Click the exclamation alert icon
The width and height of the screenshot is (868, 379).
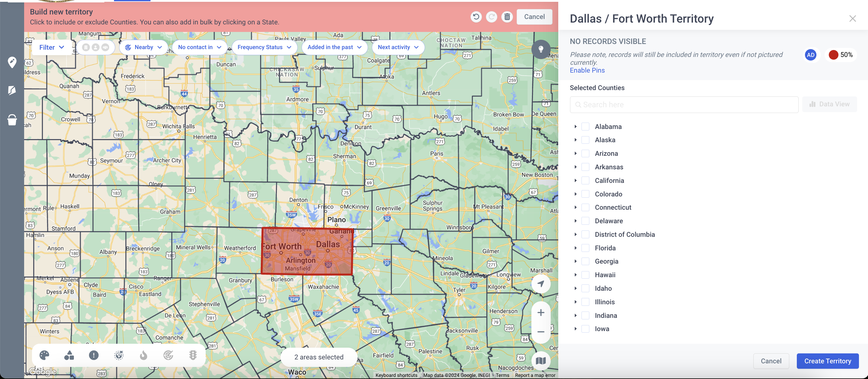click(94, 356)
